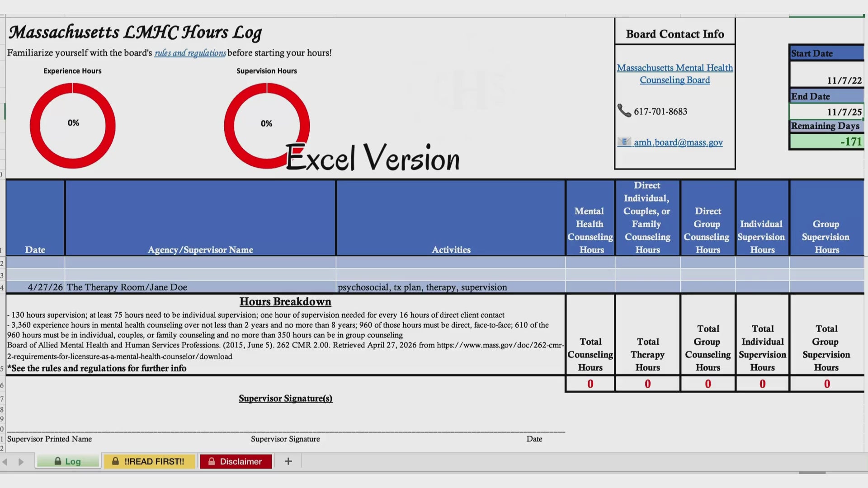Go to next sheet with right arrow
The width and height of the screenshot is (868, 488).
[x=21, y=462]
